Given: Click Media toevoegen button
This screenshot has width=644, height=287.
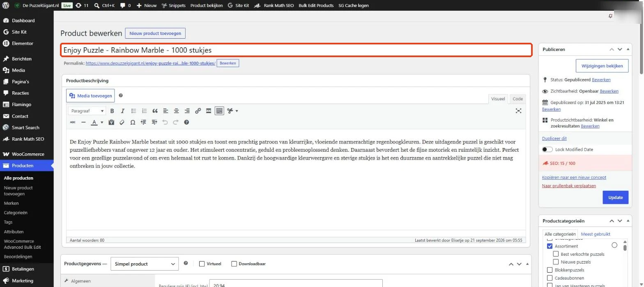Looking at the screenshot, I should click(90, 96).
